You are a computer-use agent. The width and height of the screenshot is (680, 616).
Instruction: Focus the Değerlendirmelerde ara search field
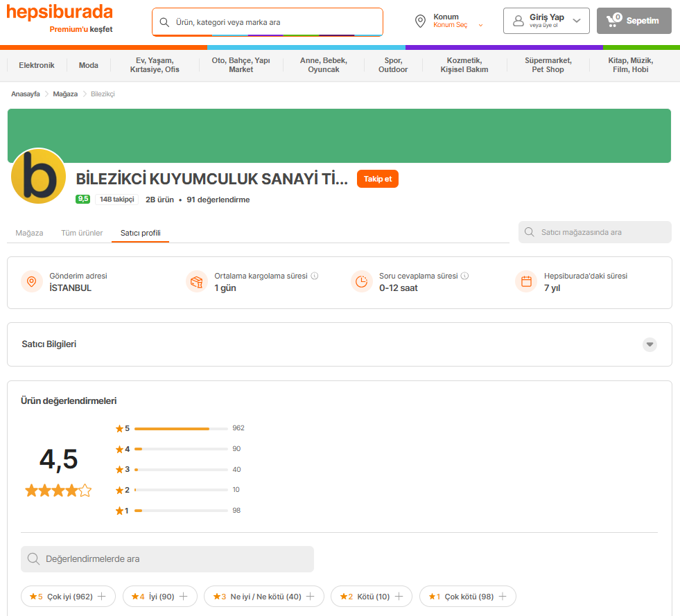tap(167, 558)
